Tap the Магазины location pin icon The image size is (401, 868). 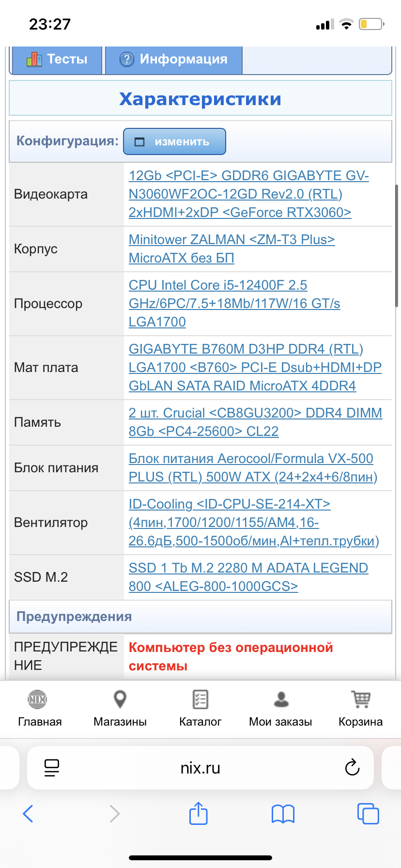(120, 699)
